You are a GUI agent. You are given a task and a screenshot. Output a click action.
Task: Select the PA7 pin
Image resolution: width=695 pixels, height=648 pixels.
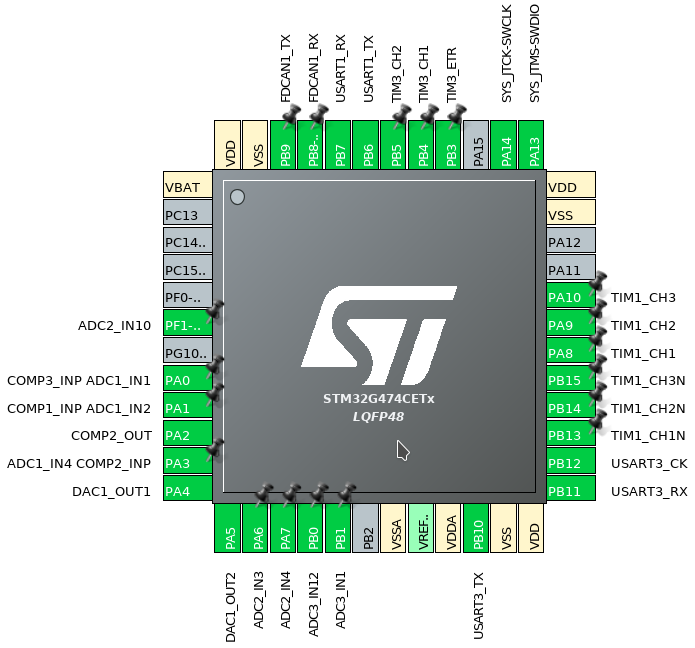[x=283, y=528]
